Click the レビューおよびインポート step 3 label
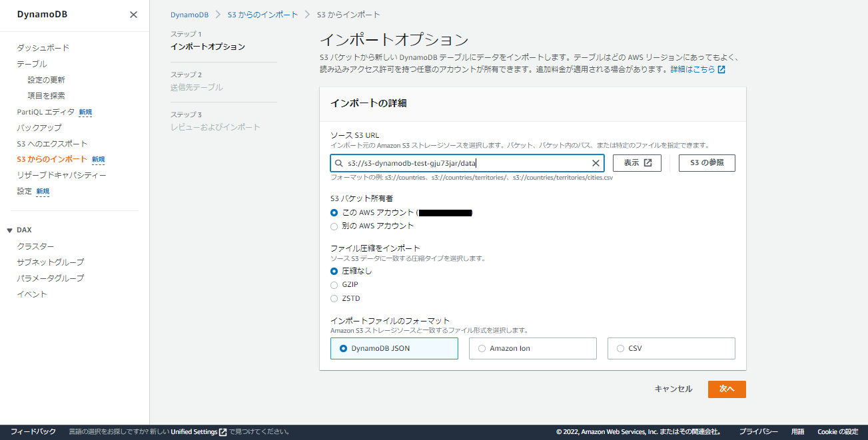This screenshot has width=868, height=440. 215,127
